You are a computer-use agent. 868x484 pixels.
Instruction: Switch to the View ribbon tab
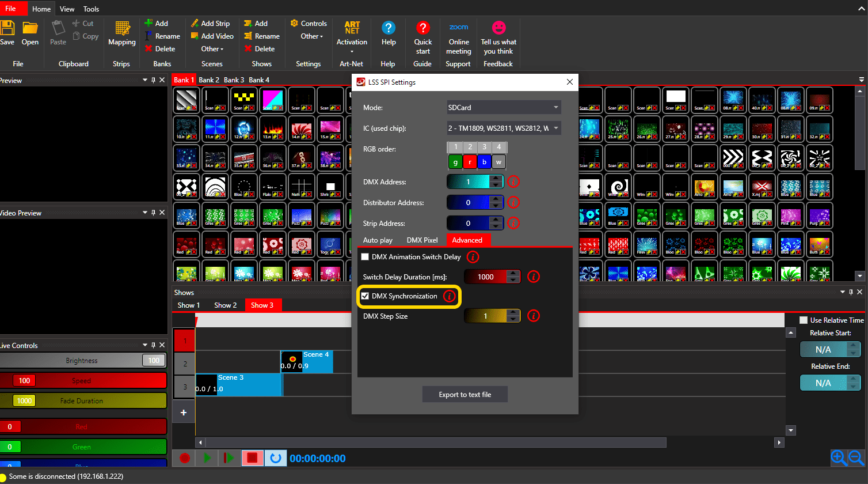(x=67, y=9)
